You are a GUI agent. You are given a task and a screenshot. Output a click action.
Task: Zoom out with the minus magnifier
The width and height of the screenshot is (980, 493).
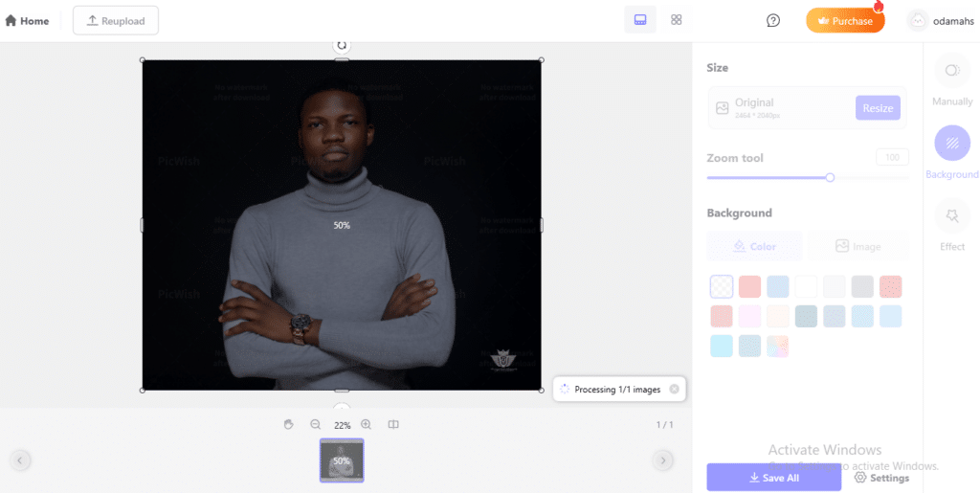pos(315,424)
